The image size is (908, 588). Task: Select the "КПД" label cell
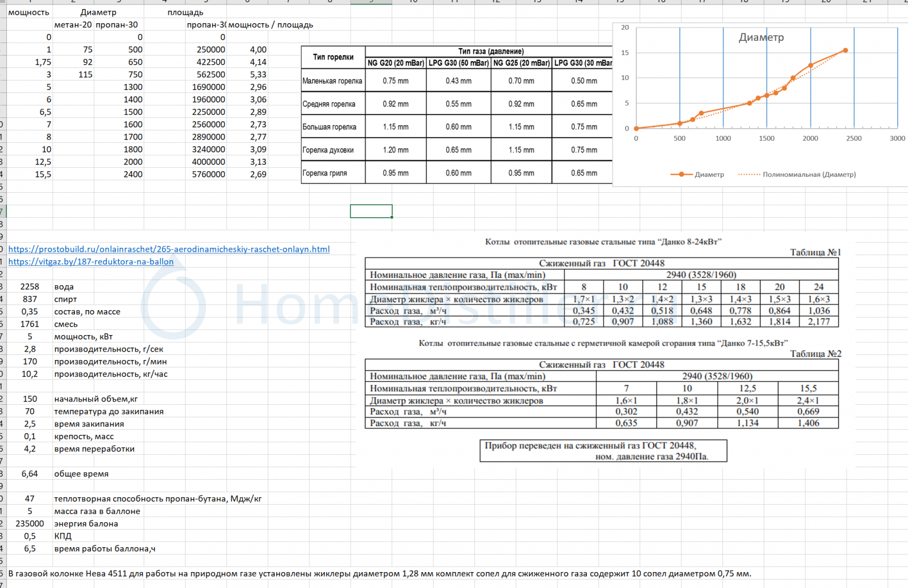(x=63, y=536)
